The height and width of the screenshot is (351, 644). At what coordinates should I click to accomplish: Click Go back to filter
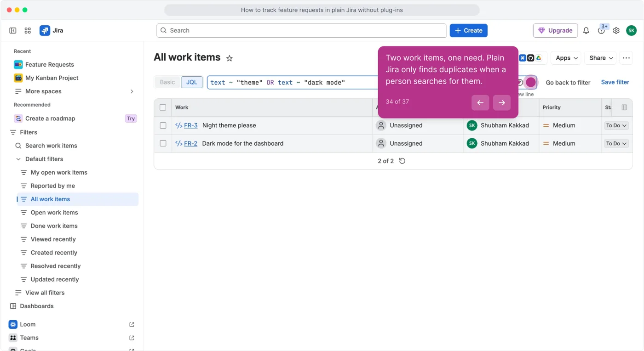pos(568,83)
